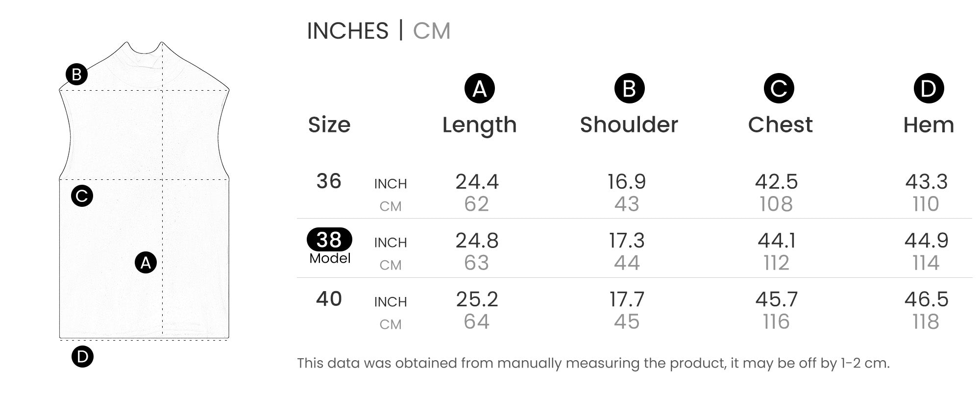This screenshot has height=395, width=980.
Task: Click the A marker on the garment diagram
Action: (146, 263)
